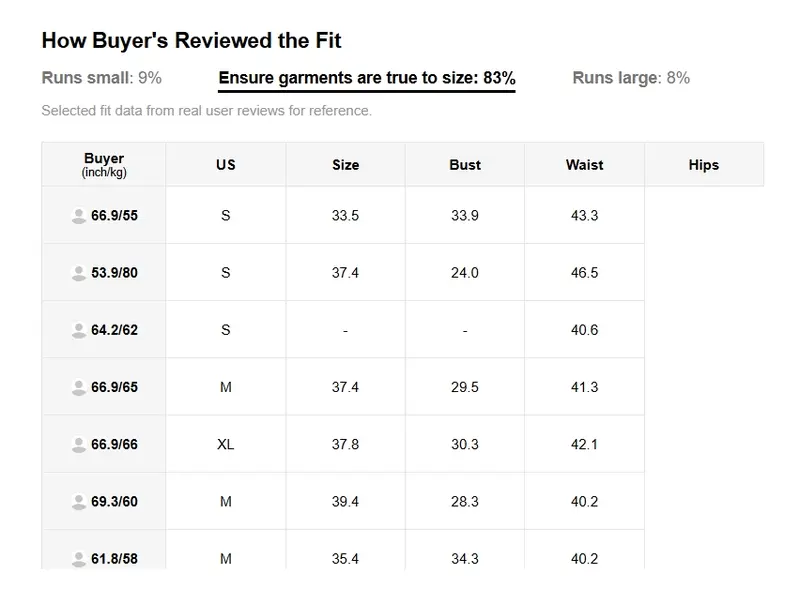The width and height of the screenshot is (800, 604).
Task: Click the Bust column header
Action: click(465, 164)
